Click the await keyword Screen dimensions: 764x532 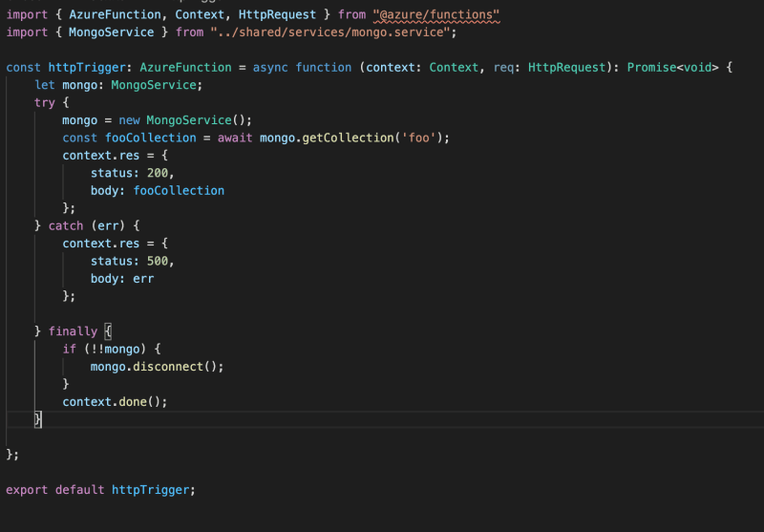[235, 138]
